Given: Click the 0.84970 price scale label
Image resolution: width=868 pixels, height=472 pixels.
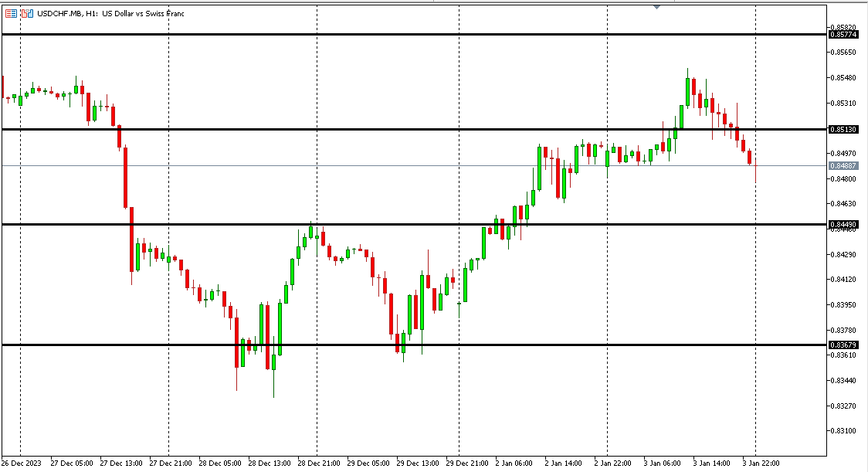Looking at the screenshot, I should pos(843,153).
